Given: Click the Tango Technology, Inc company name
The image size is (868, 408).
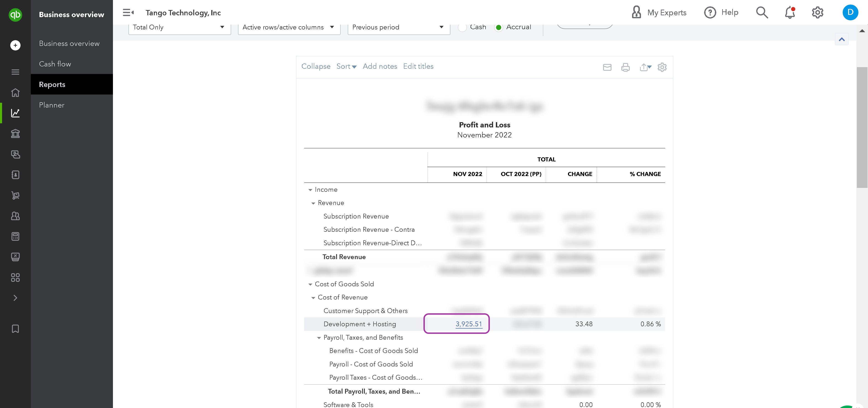Looking at the screenshot, I should [x=183, y=13].
